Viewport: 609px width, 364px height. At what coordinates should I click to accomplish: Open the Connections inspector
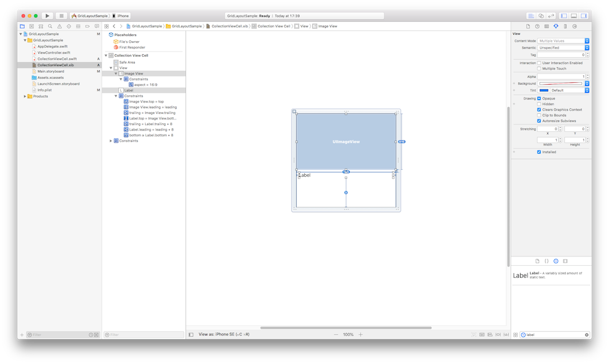point(574,26)
